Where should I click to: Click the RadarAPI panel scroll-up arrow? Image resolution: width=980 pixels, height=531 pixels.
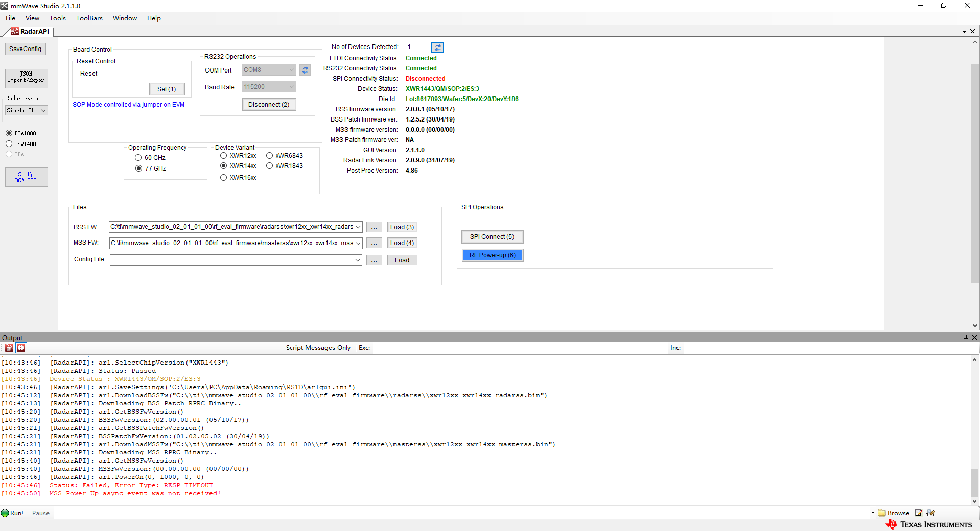[975, 42]
